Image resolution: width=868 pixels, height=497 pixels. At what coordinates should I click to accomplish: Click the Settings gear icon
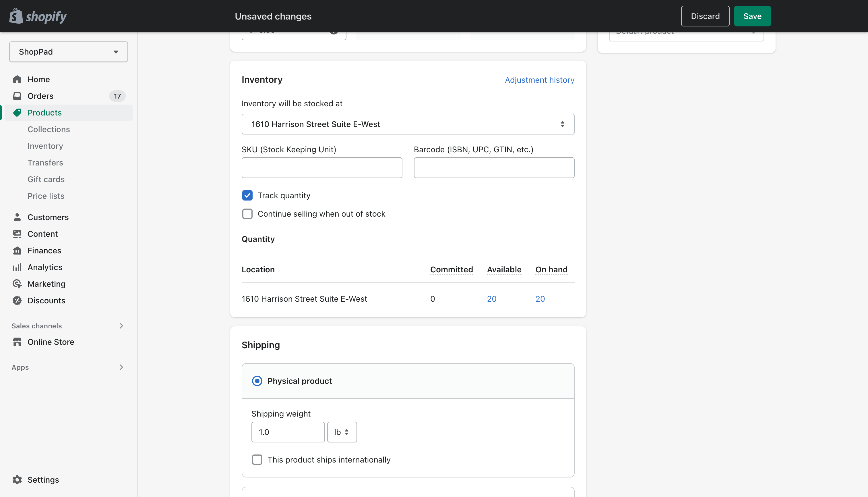[17, 480]
